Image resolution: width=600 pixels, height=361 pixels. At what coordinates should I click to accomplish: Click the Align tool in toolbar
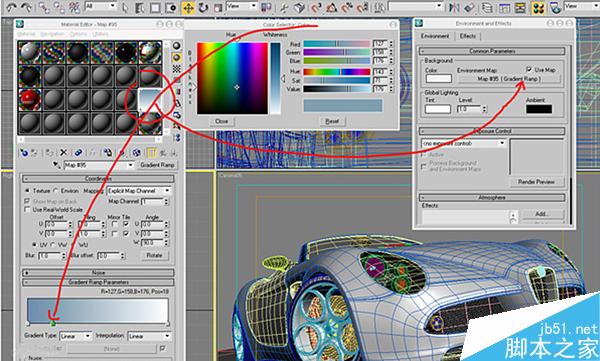click(x=470, y=7)
